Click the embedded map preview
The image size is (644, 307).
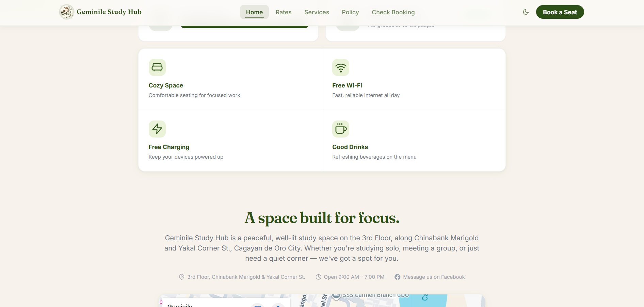(x=322, y=301)
